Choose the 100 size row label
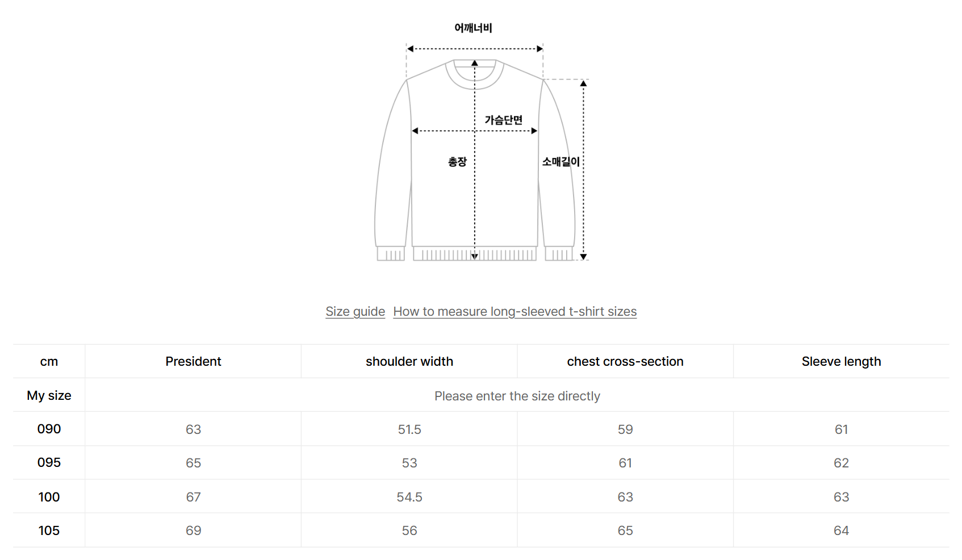Image resolution: width=962 pixels, height=560 pixels. pyautogui.click(x=49, y=497)
